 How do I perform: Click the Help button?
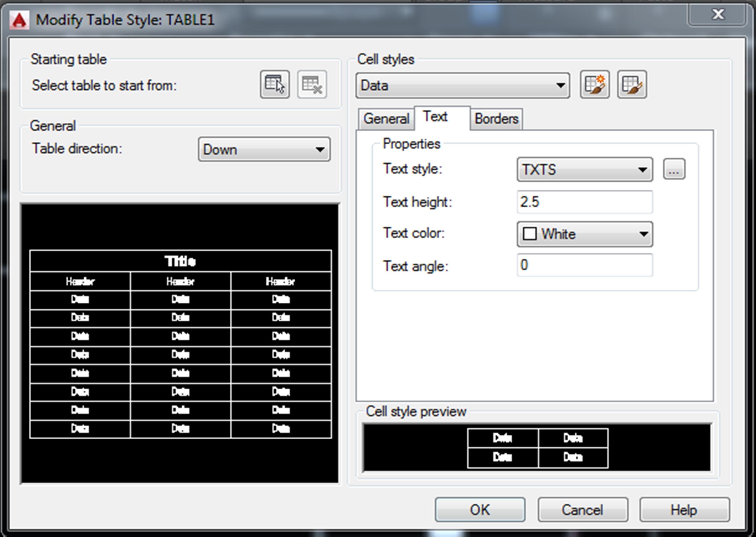[x=684, y=510]
